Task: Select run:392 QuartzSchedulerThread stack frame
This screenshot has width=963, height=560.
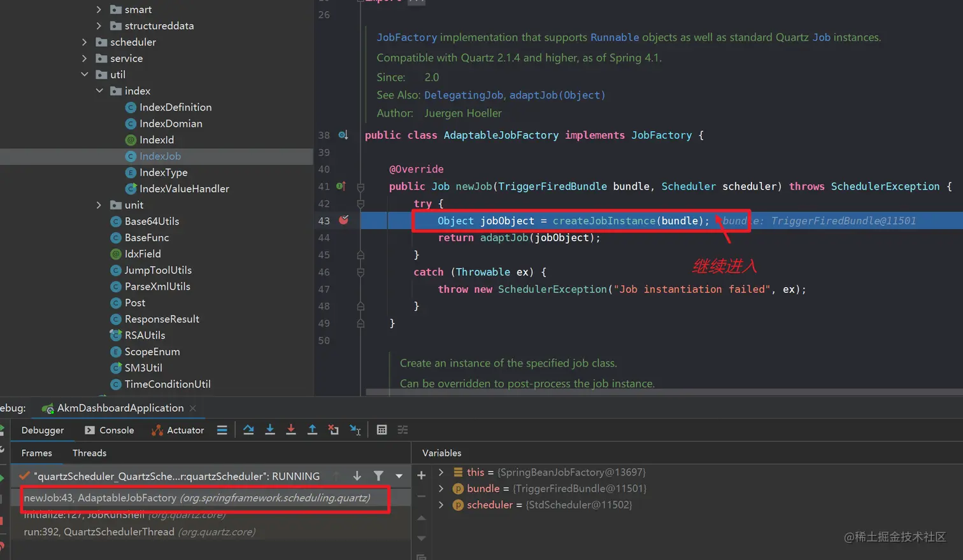Action: 210,532
